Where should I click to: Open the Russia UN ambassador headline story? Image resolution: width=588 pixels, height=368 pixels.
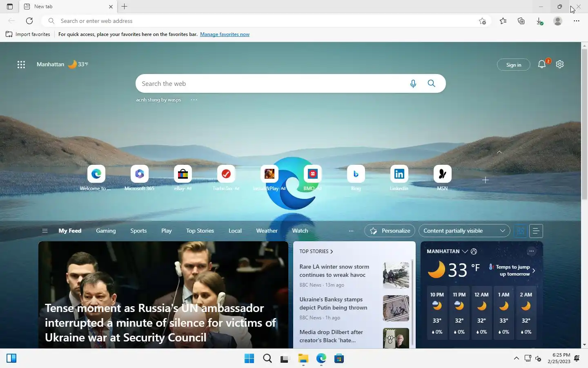160,323
